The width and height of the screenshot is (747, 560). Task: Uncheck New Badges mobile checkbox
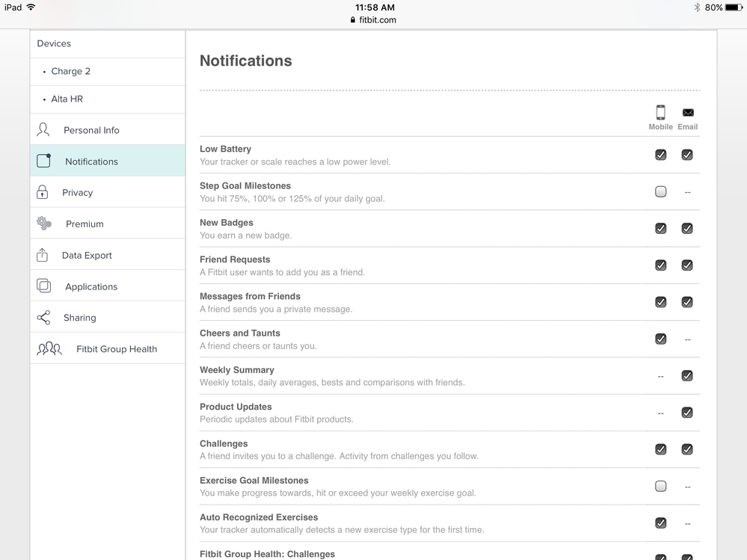[660, 229]
